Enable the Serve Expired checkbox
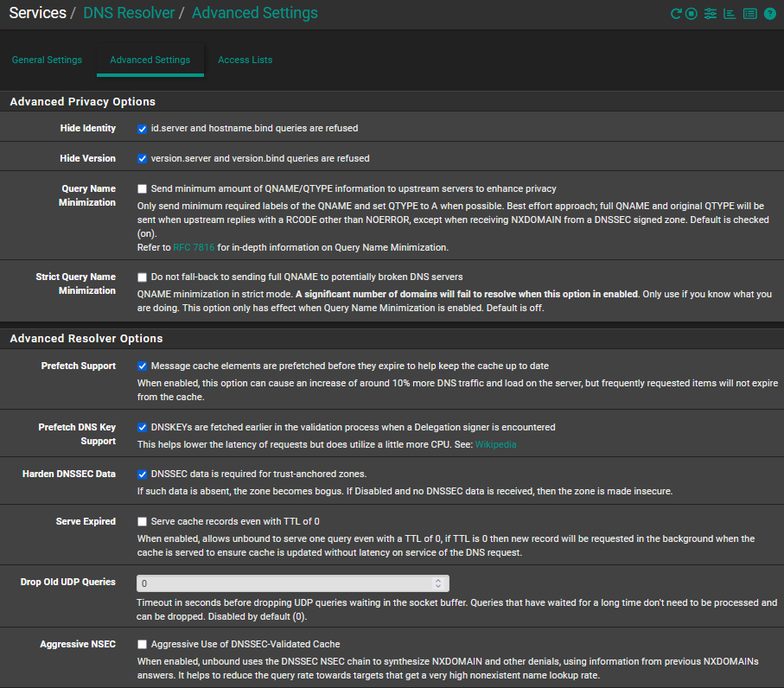784x688 pixels. pyautogui.click(x=143, y=522)
